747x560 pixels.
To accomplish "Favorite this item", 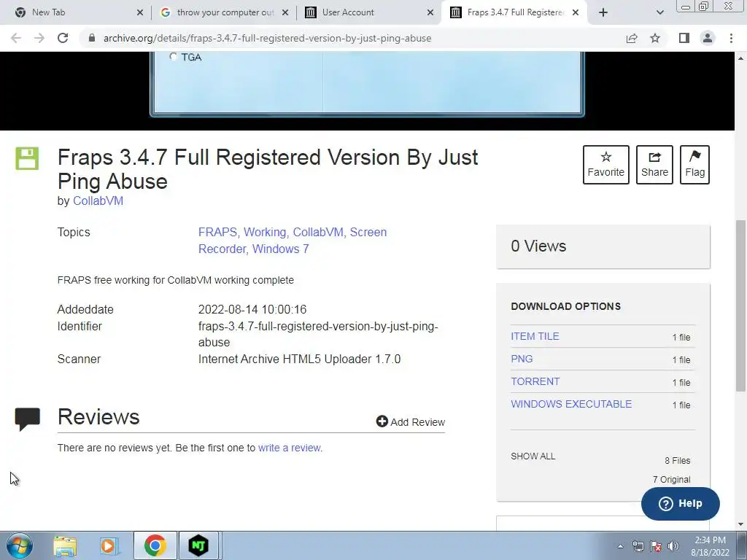I will point(606,165).
